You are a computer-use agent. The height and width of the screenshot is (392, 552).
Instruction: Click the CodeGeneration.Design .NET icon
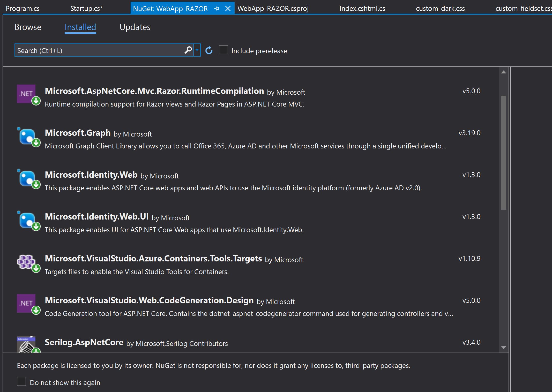26,303
